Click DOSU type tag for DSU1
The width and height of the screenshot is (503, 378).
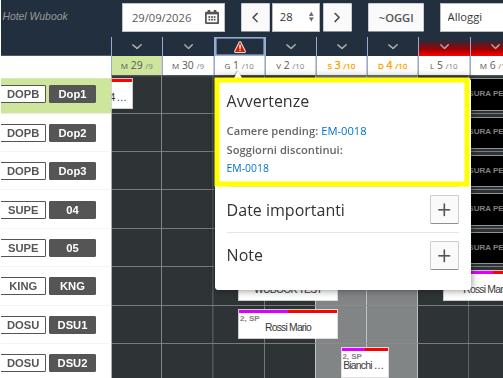pos(23,325)
